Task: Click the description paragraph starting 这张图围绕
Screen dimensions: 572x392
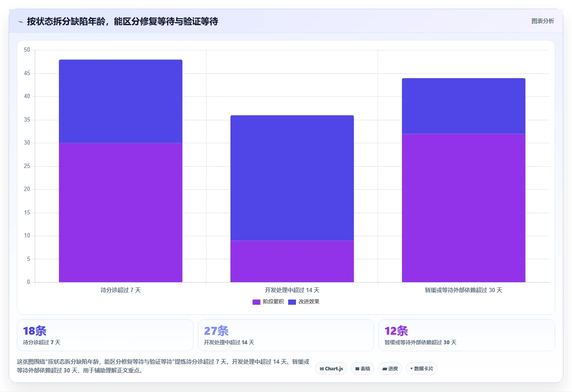Action: (163, 366)
